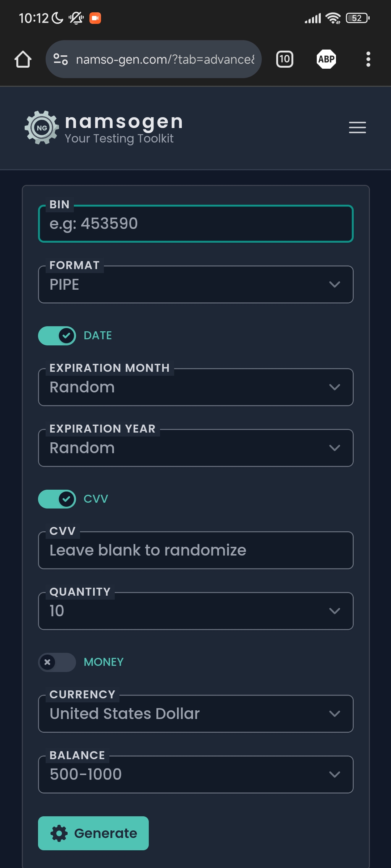
Task: Click the namsogen gear logo
Action: 42,128
